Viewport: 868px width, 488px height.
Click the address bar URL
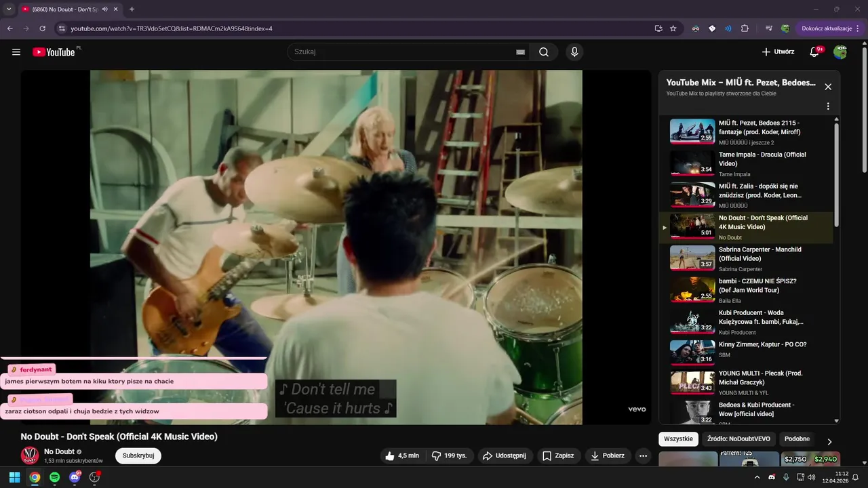pos(172,28)
